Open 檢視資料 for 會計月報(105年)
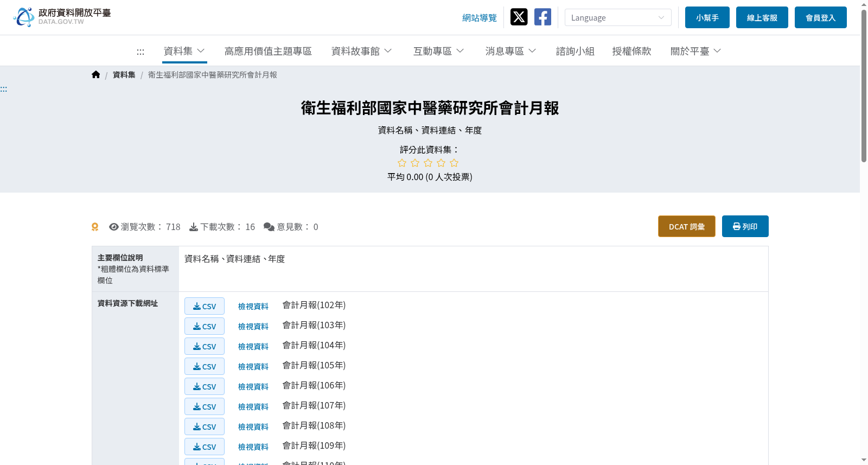This screenshot has width=868, height=465. tap(253, 367)
